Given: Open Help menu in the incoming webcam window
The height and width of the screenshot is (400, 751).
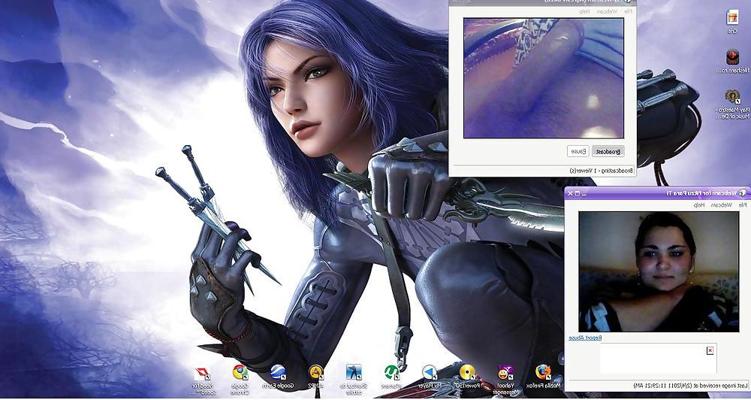Looking at the screenshot, I should coord(699,205).
